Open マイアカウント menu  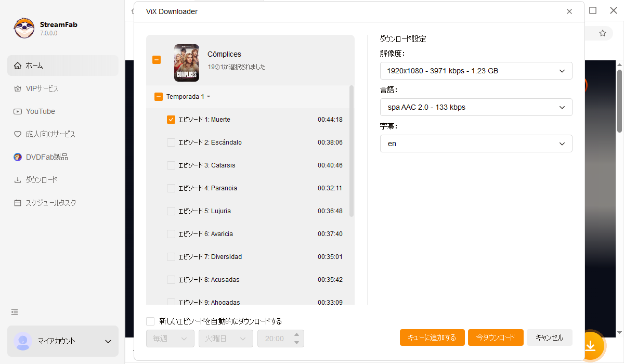(x=62, y=341)
